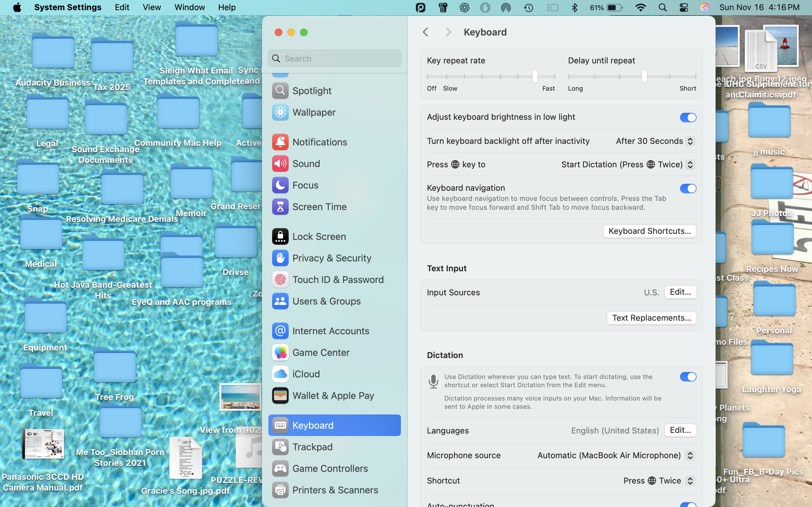This screenshot has width=812, height=507.
Task: Select iCloud in the sidebar
Action: pos(306,374)
